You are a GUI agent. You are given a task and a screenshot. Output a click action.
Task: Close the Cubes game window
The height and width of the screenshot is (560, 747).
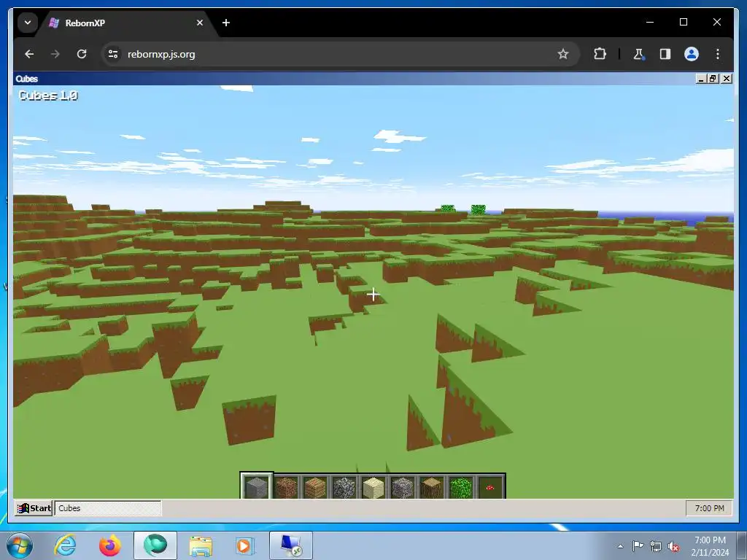point(726,79)
